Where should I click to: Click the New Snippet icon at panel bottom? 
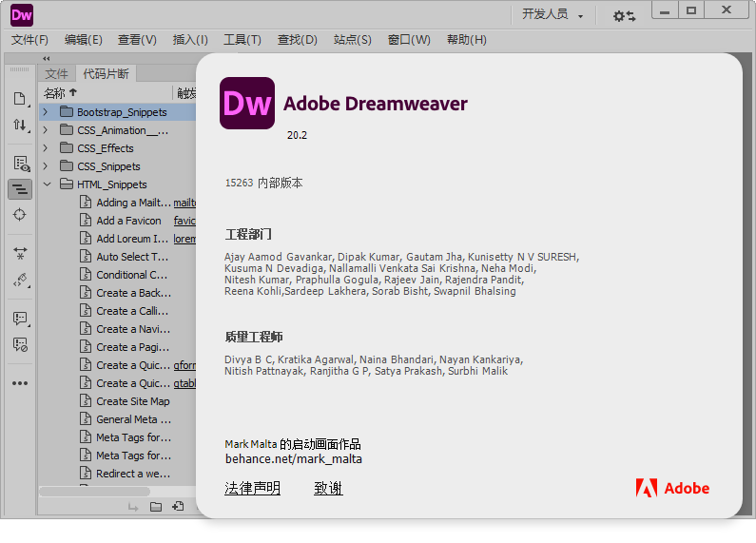179,506
